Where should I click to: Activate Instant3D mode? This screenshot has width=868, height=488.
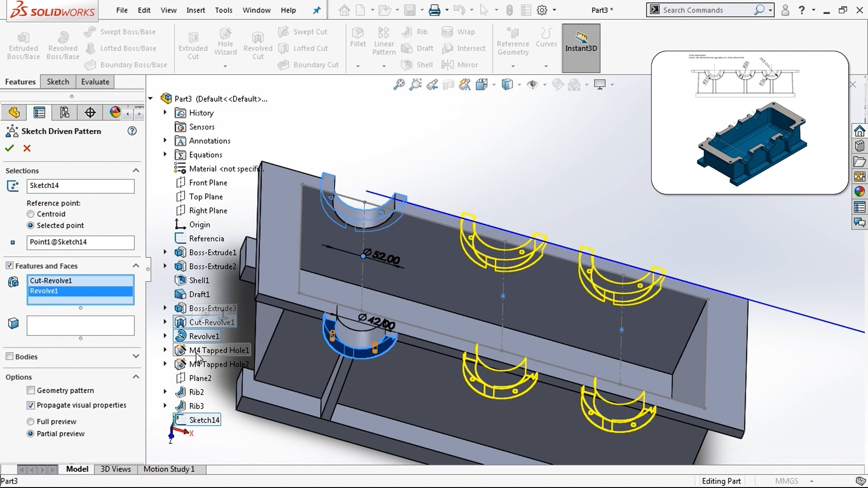tap(580, 47)
